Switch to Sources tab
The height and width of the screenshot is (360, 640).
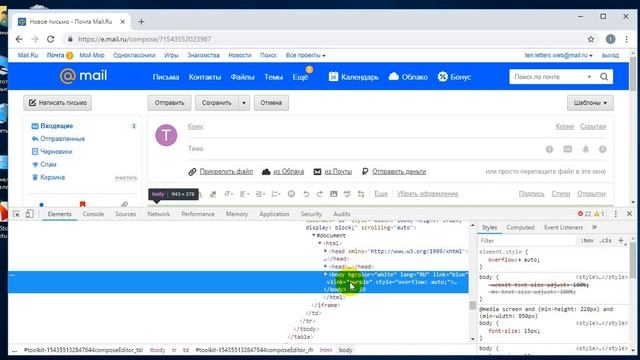(125, 214)
